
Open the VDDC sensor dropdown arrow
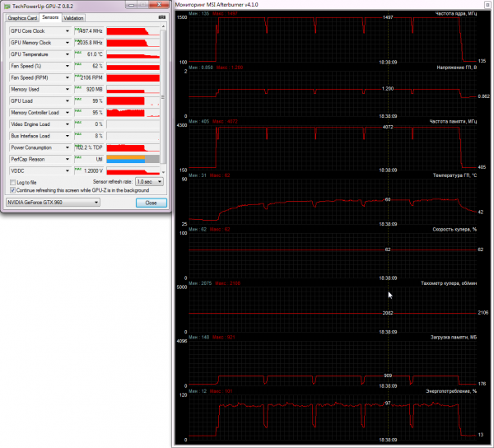coord(68,170)
